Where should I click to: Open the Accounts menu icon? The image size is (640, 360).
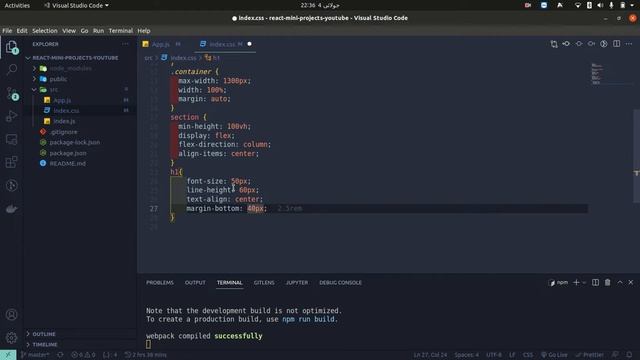click(x=11, y=315)
